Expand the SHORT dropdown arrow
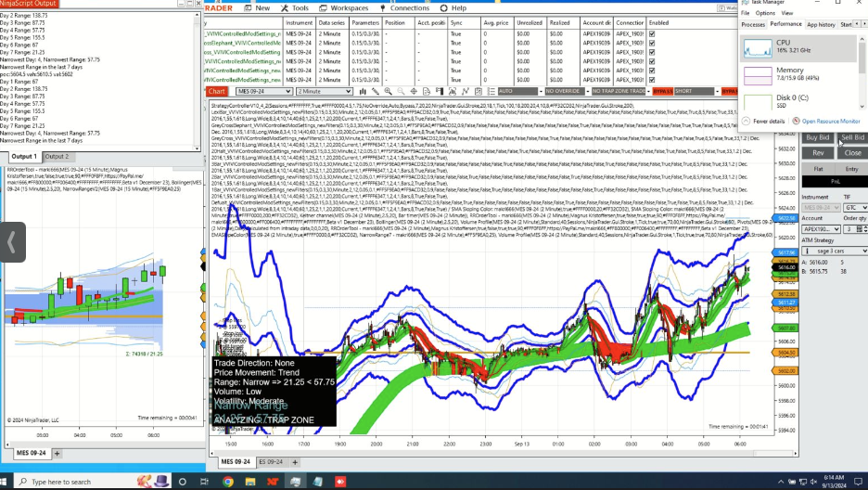 718,91
